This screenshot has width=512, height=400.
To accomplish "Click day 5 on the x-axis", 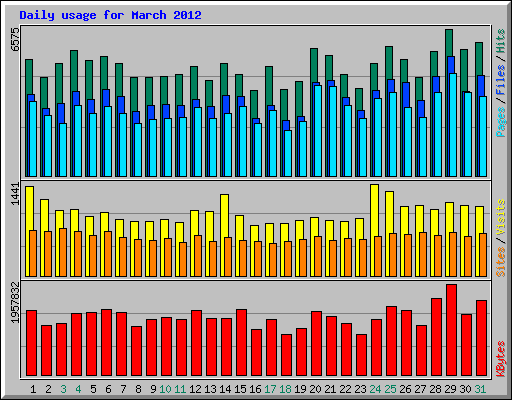I will [93, 389].
